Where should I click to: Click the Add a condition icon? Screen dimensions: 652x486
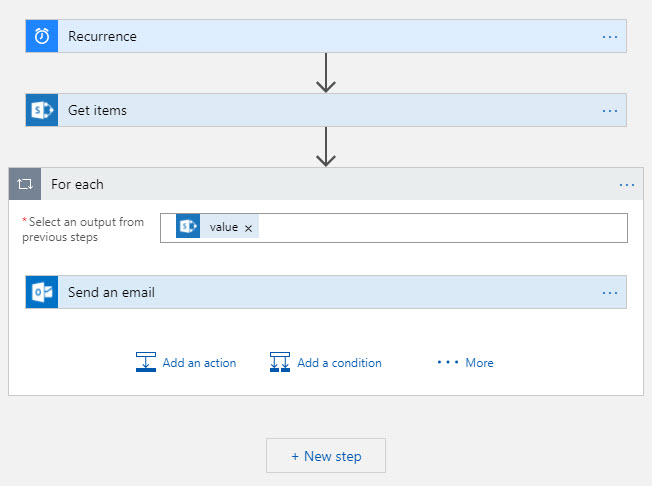pos(280,363)
